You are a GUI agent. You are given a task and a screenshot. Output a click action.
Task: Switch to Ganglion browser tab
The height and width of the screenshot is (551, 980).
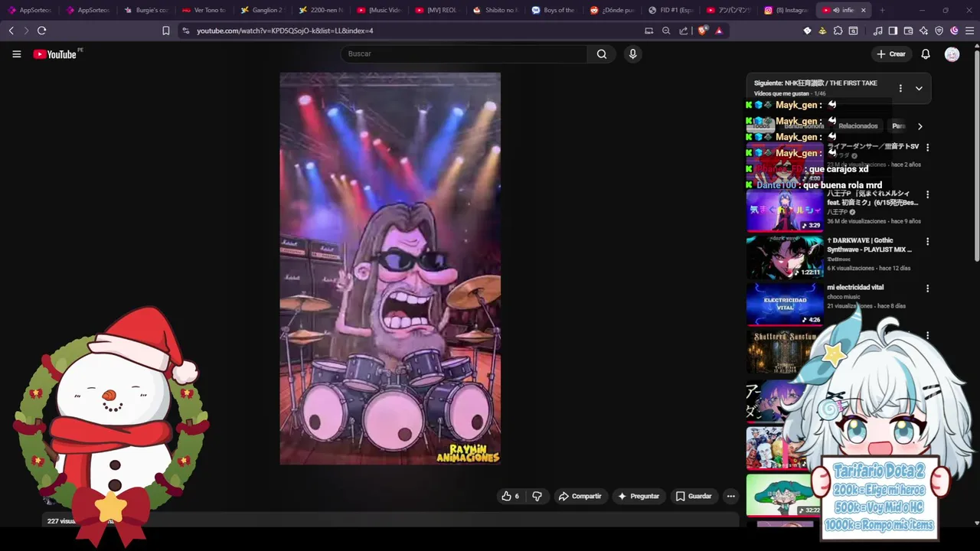[x=263, y=10]
